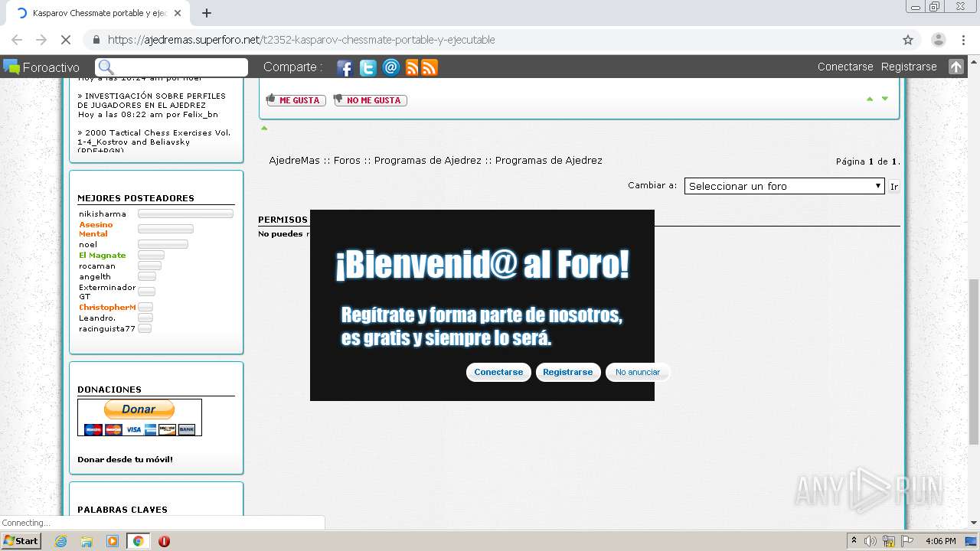This screenshot has height=551, width=980.
Task: Click the green up arrow in post footer
Action: click(x=870, y=99)
